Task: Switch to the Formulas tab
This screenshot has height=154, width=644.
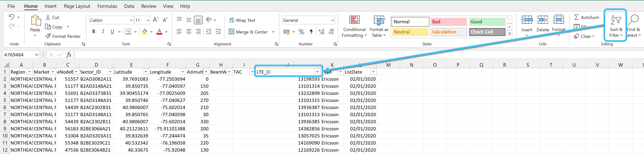Action: pos(107,6)
